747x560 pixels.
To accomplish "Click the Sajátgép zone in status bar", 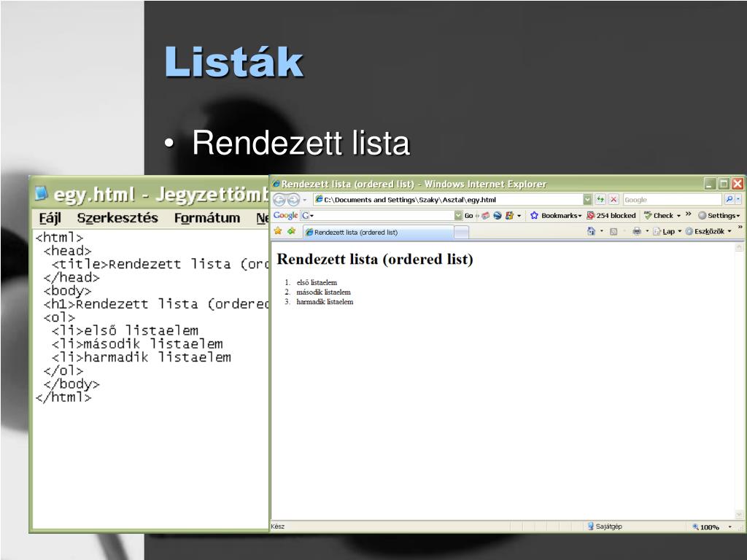I will [604, 526].
